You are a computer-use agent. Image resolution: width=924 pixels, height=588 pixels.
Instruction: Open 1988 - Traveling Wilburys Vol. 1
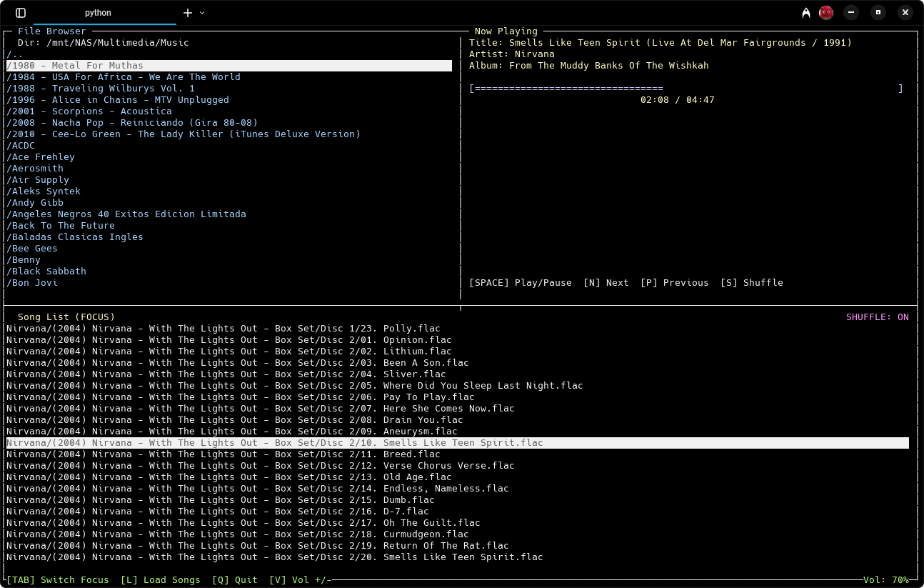101,89
